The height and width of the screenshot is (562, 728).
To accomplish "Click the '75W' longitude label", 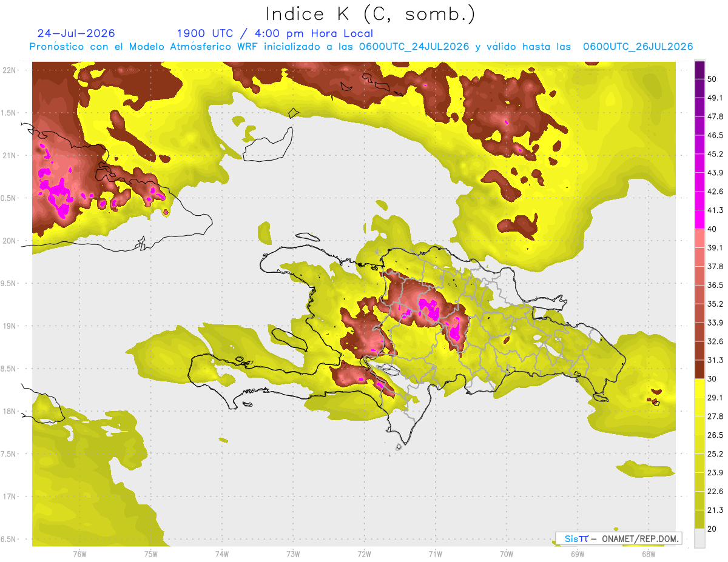I will coord(151,554).
